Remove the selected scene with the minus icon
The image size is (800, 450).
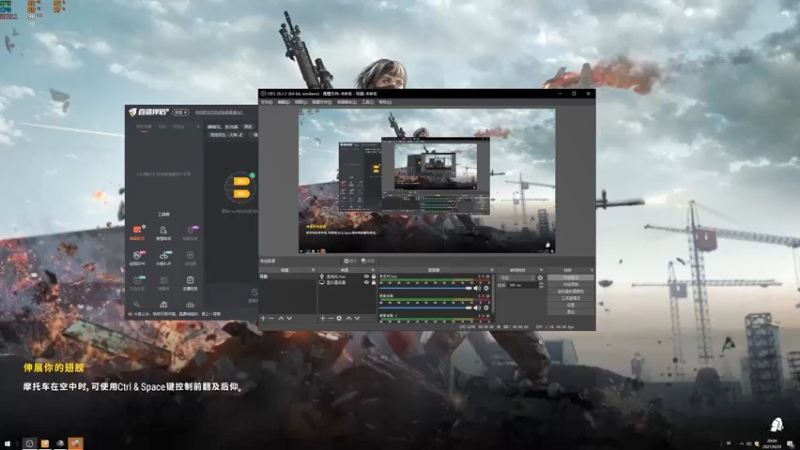271,318
